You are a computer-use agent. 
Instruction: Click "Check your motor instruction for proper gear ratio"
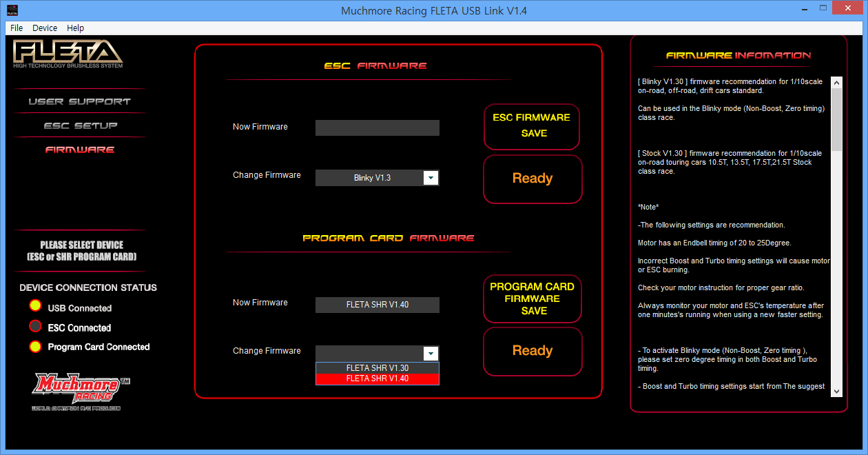pos(721,287)
